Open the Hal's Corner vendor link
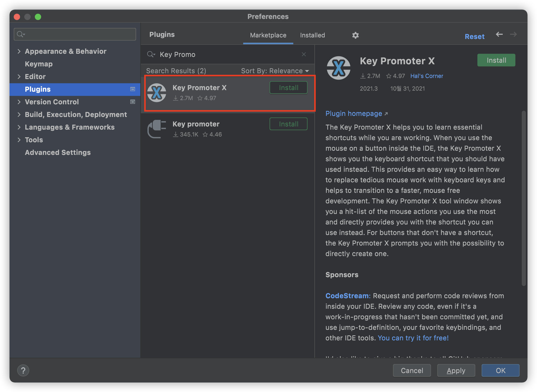 (426, 76)
